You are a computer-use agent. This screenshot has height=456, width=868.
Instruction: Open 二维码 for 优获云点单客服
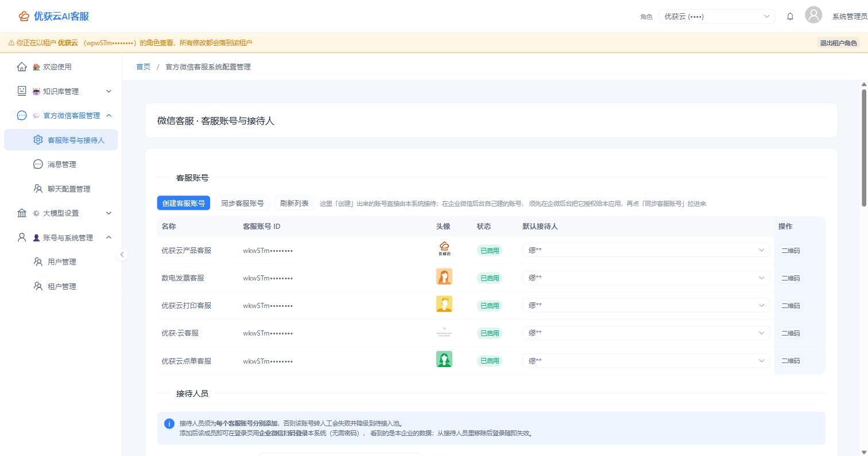click(790, 361)
